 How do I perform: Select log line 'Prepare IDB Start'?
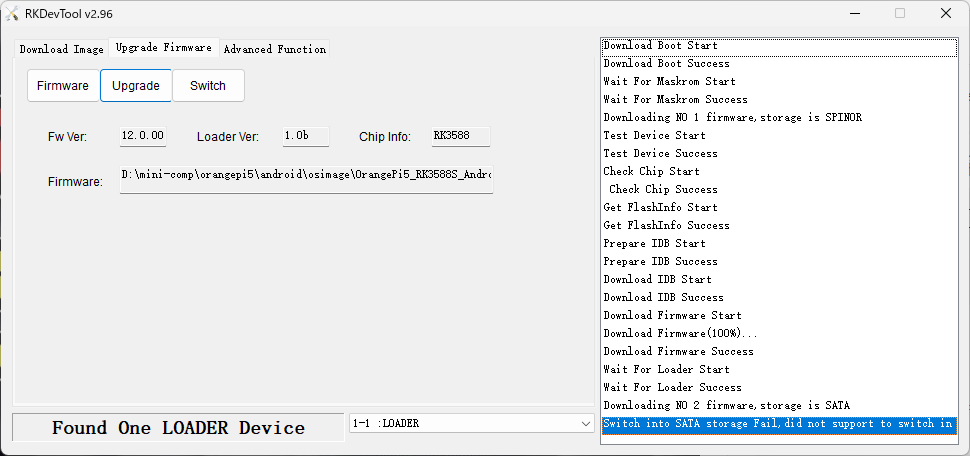pos(779,243)
